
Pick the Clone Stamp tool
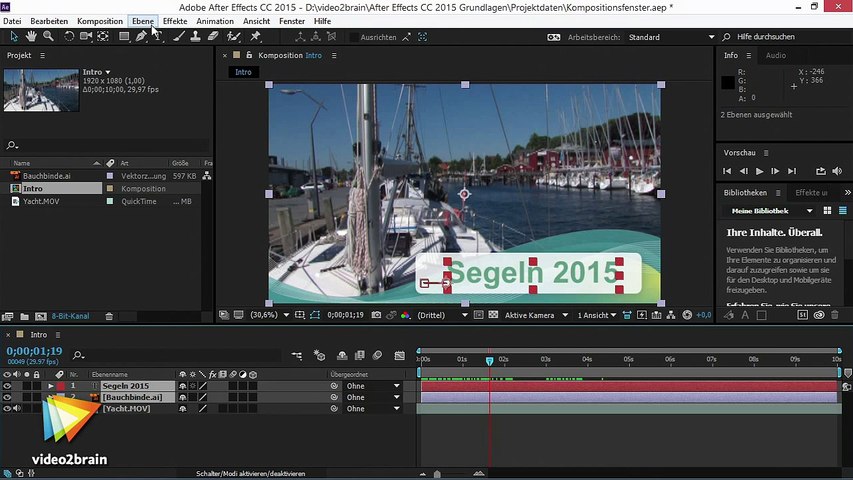click(195, 36)
